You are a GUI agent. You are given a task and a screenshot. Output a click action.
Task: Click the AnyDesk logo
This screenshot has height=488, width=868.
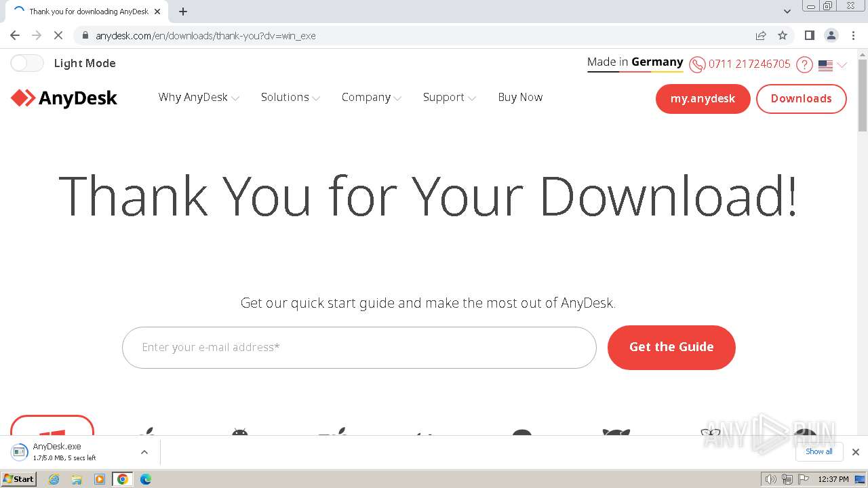coord(64,98)
